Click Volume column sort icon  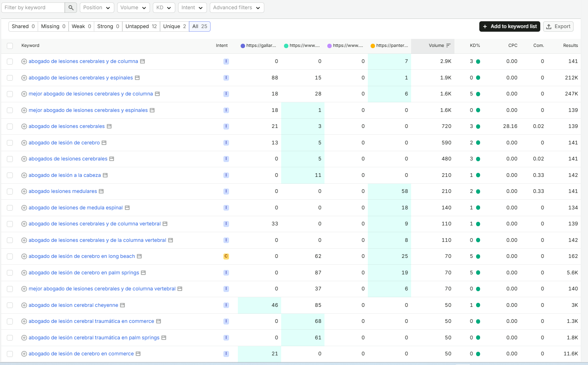(448, 45)
